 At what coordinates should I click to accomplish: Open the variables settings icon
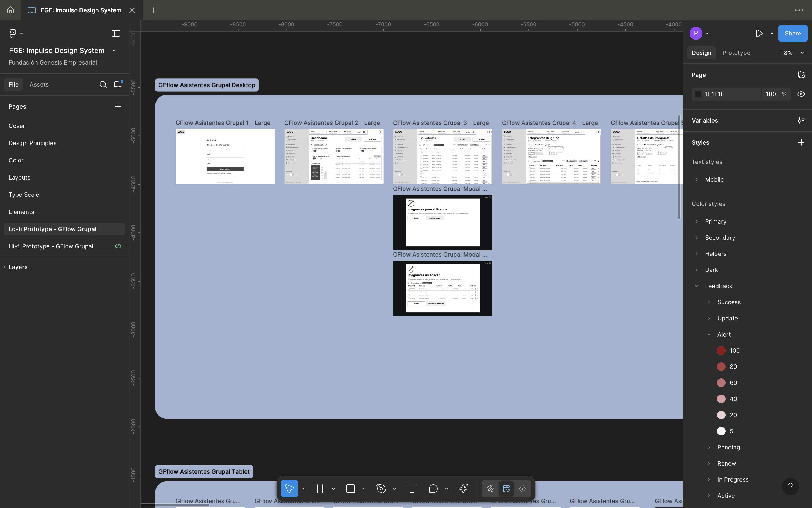pos(801,120)
